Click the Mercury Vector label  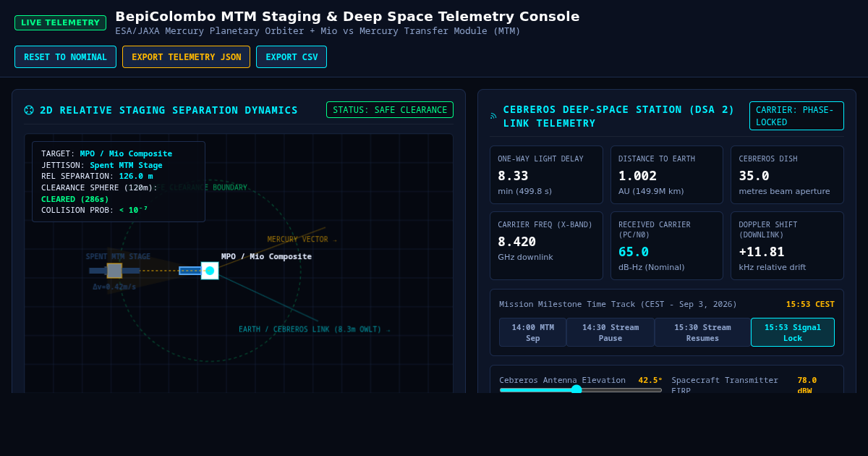click(x=302, y=240)
